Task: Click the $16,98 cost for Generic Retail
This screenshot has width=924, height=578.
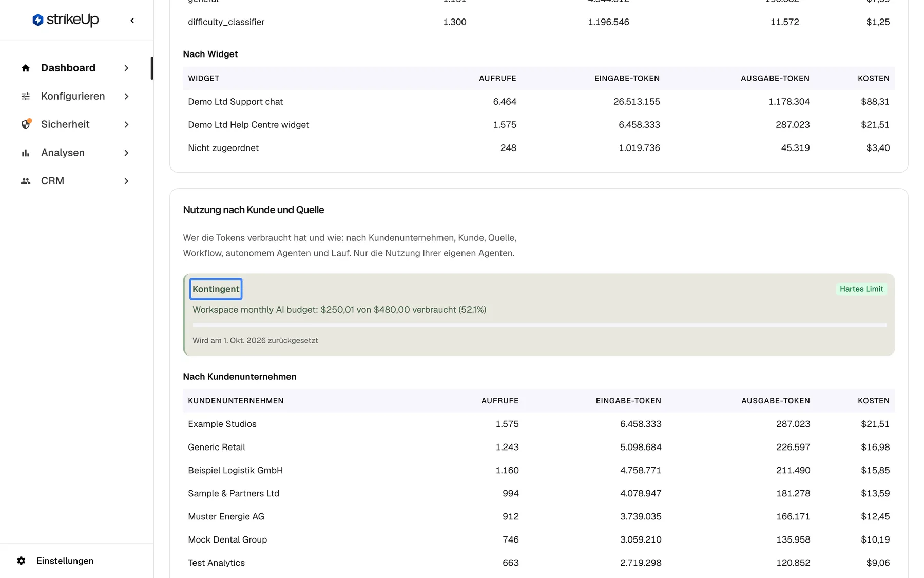Action: 875,447
